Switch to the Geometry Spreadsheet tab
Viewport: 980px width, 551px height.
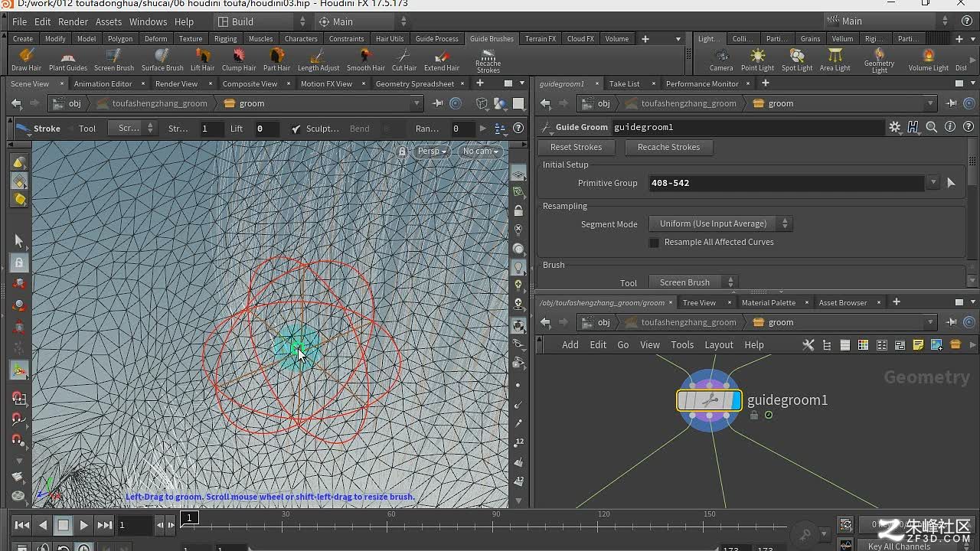point(415,83)
